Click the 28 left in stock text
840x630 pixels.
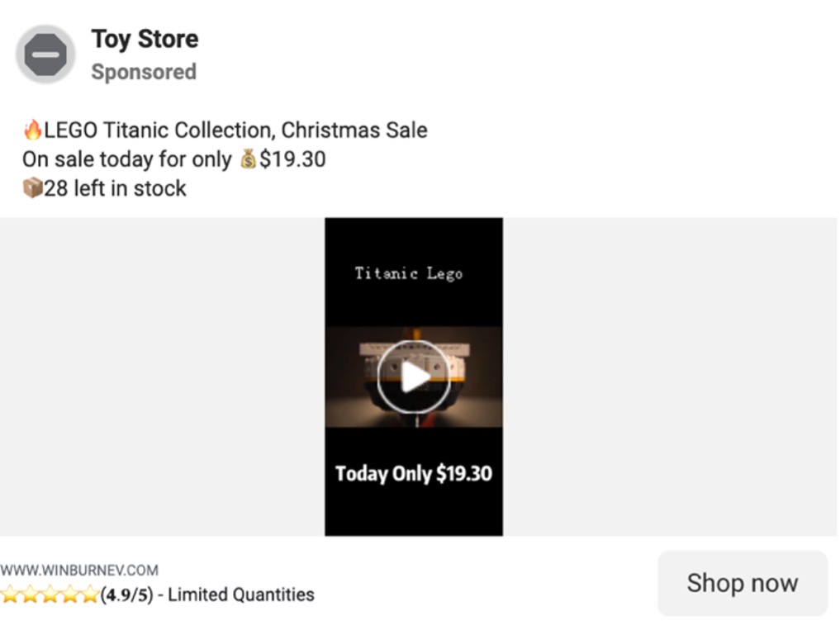coord(116,188)
